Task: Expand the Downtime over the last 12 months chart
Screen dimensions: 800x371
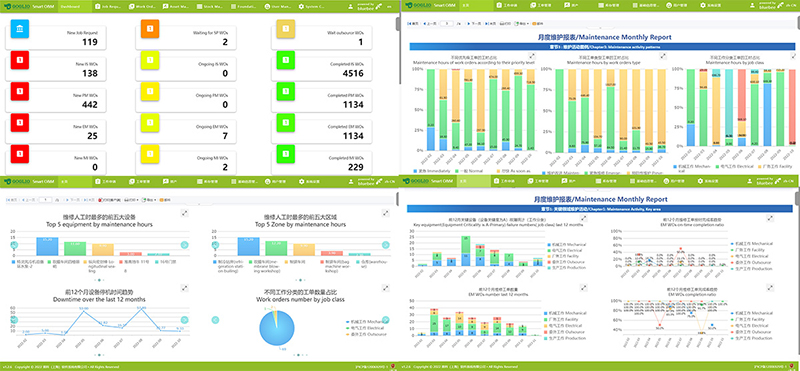Action: point(184,288)
